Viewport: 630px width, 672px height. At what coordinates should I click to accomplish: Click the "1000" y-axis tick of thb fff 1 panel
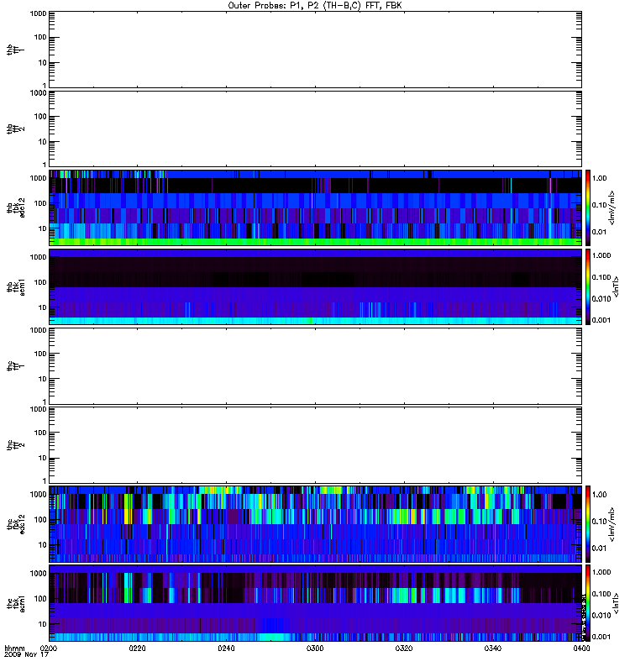pos(38,13)
